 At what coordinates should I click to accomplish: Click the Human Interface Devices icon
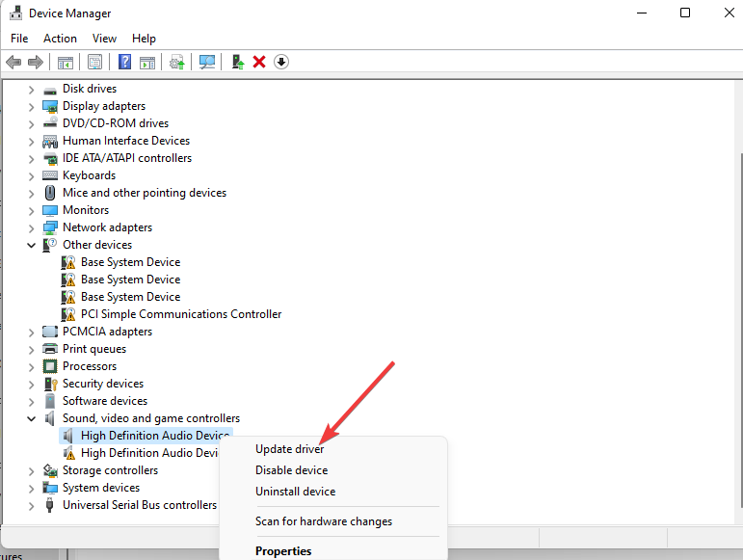[50, 141]
